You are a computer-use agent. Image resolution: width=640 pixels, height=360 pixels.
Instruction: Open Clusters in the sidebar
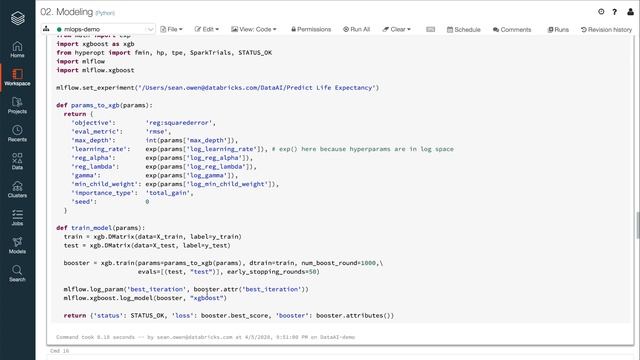click(17, 189)
